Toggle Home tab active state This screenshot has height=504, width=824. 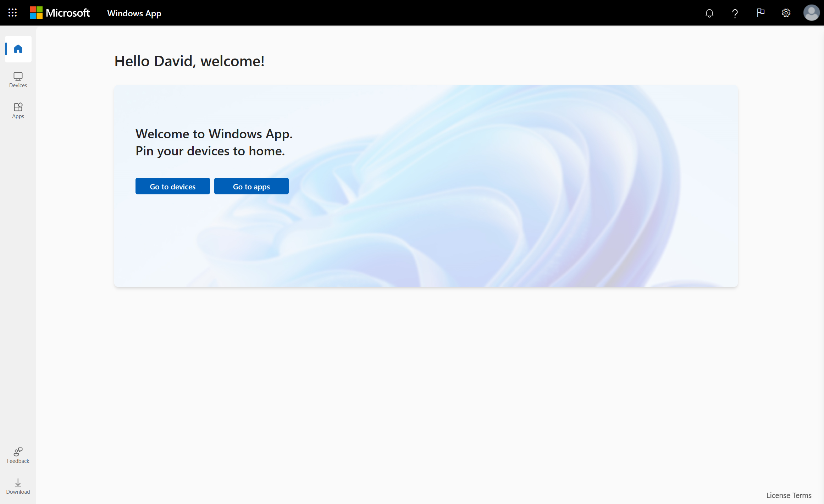point(18,49)
